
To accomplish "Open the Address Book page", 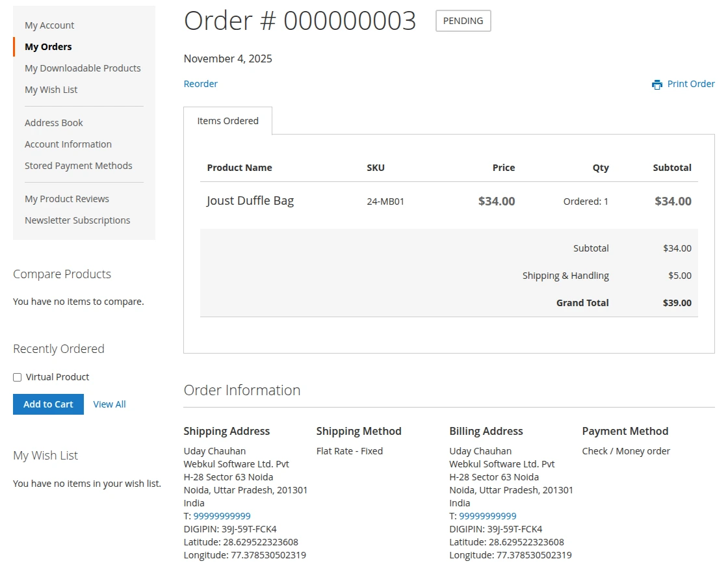I will point(54,122).
